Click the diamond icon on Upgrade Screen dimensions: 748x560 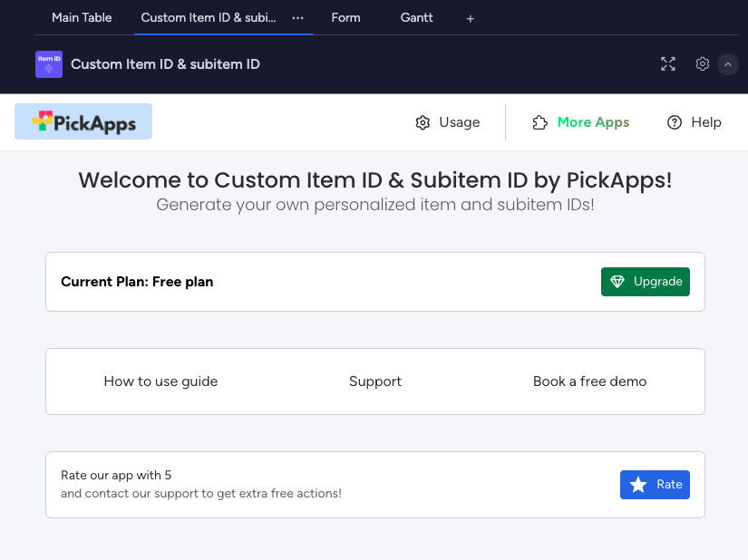(617, 282)
